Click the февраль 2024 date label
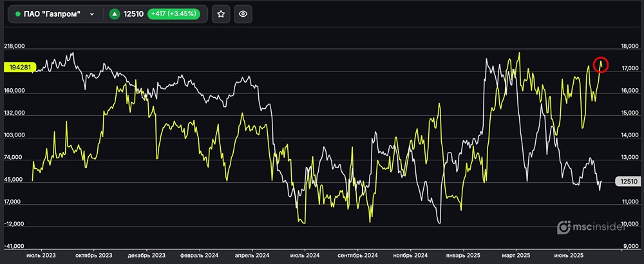This screenshot has height=264, width=644. tap(199, 255)
